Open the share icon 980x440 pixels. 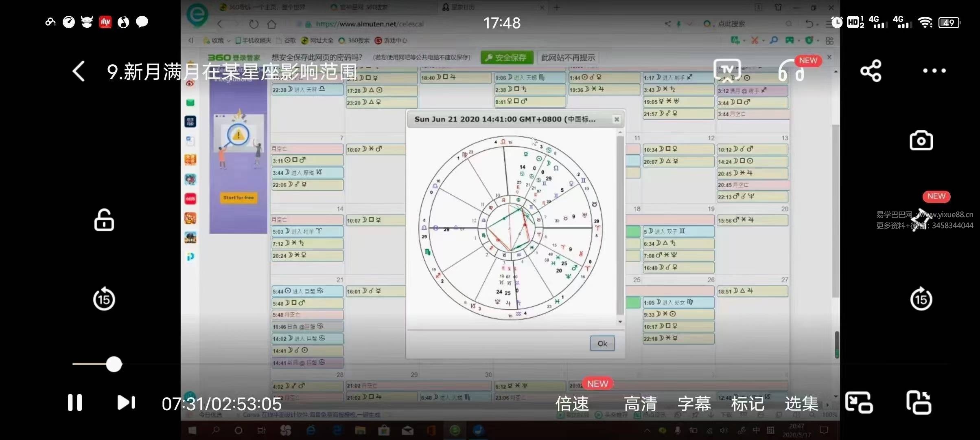tap(871, 71)
